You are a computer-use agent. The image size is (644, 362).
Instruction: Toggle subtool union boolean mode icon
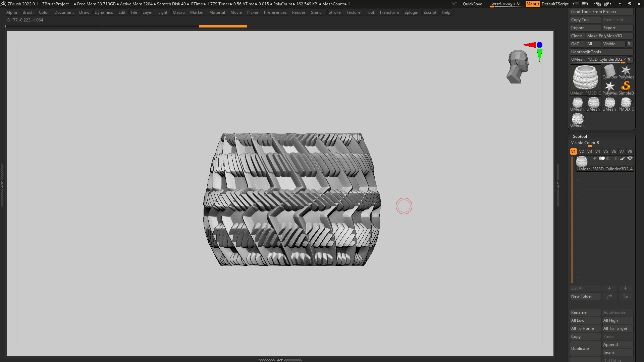(x=602, y=158)
